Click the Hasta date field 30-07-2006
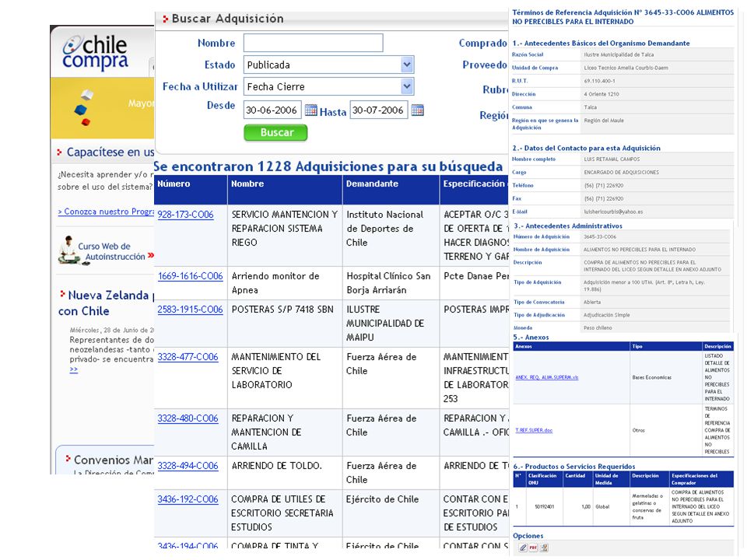Viewport: 747px width, 560px height. tap(379, 110)
